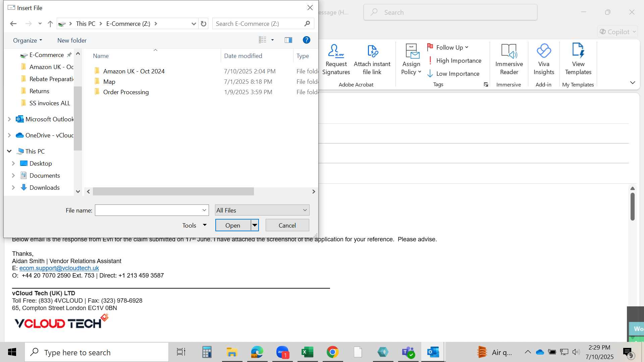The height and width of the screenshot is (362, 644).
Task: Click the Open button
Action: click(x=233, y=226)
